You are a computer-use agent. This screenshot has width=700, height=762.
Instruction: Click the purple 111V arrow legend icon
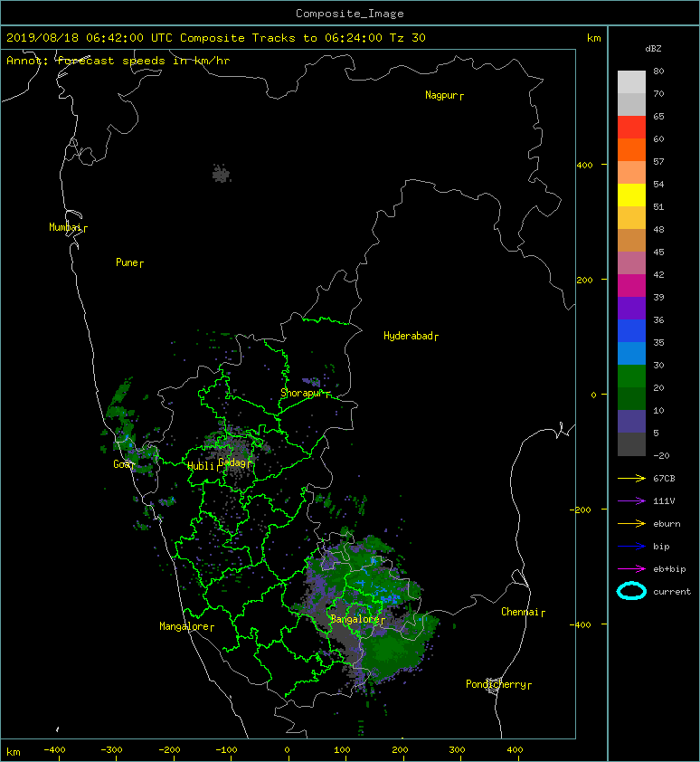click(631, 501)
